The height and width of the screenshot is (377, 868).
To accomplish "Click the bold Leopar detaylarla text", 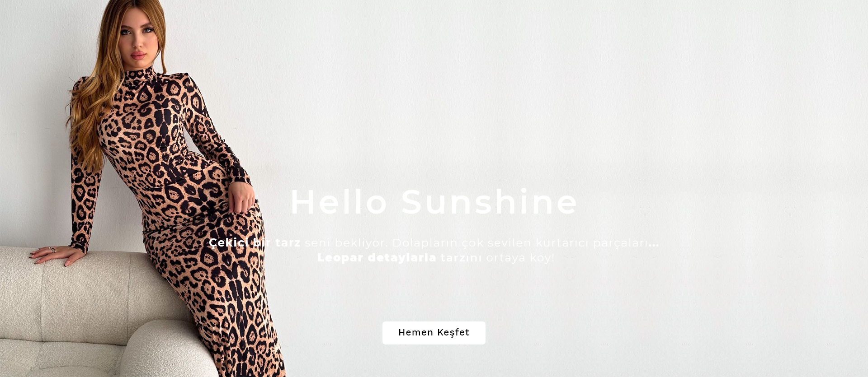I will [x=377, y=258].
